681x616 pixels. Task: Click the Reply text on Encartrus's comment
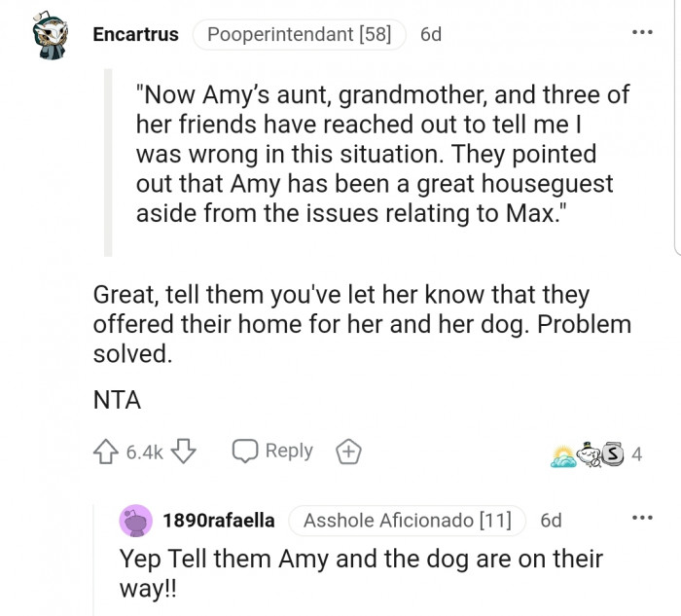[289, 451]
